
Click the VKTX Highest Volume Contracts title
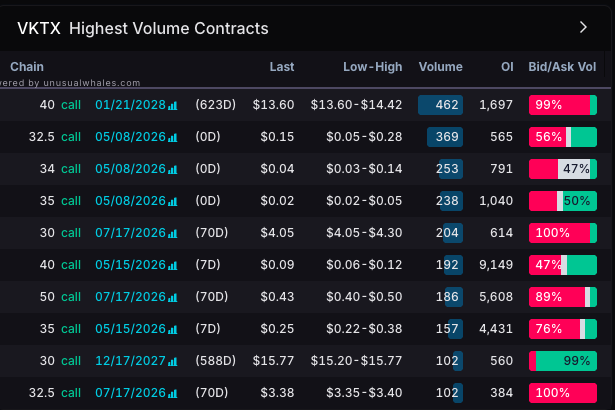coord(143,28)
